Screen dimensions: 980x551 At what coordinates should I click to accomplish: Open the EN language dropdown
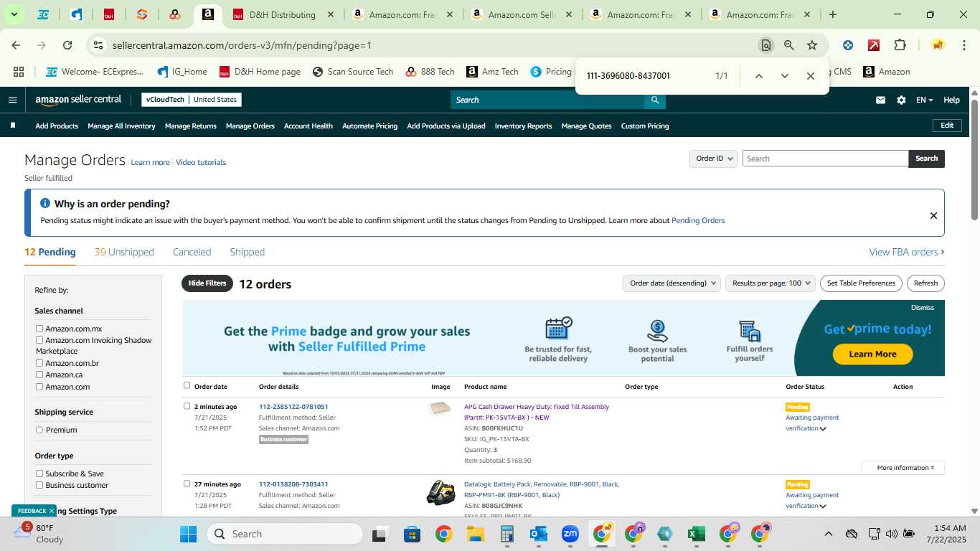coord(924,100)
